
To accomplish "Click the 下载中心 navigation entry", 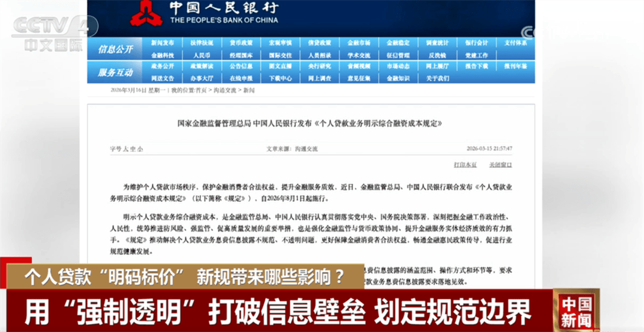I will (280, 78).
